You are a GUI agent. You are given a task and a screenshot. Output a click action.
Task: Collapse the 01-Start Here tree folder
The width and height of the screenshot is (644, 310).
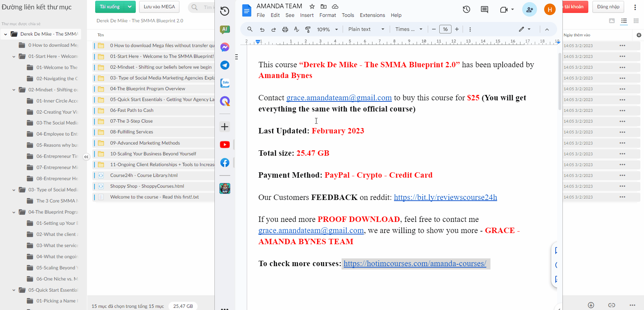pos(14,56)
